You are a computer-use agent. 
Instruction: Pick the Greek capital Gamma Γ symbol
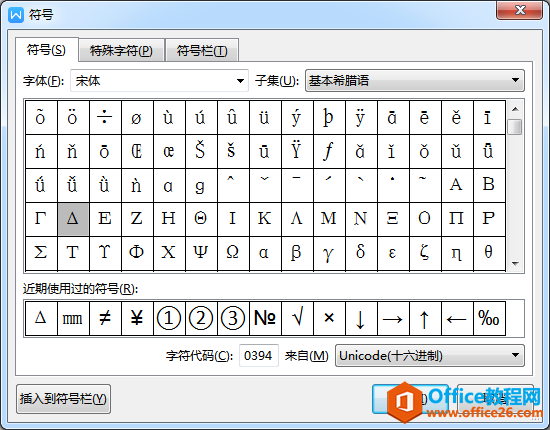41,219
